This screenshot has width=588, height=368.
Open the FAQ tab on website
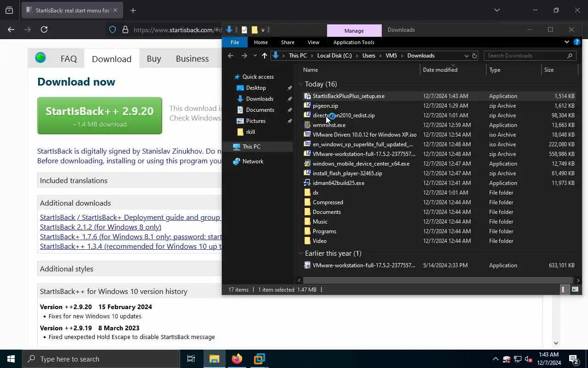(68, 58)
